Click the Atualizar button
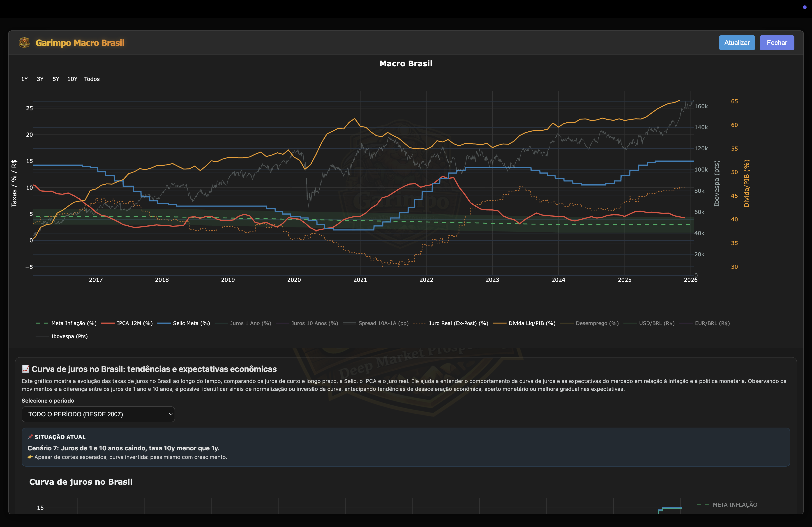 point(737,43)
